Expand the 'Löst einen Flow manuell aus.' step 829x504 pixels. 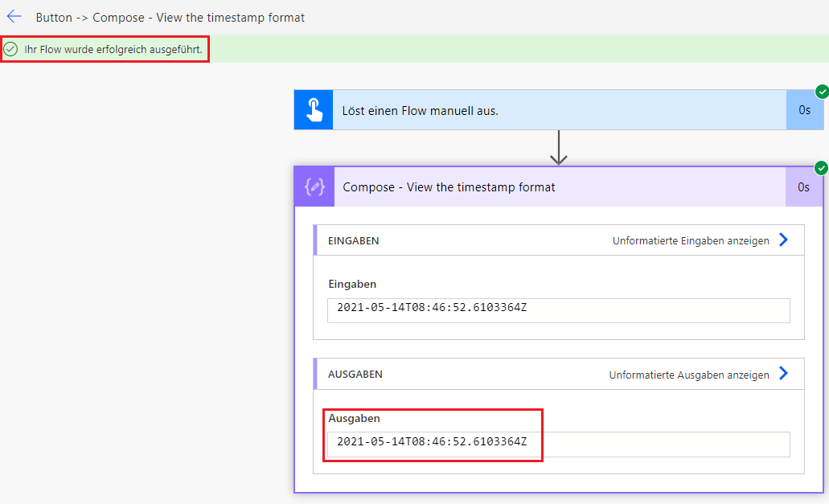click(x=559, y=110)
